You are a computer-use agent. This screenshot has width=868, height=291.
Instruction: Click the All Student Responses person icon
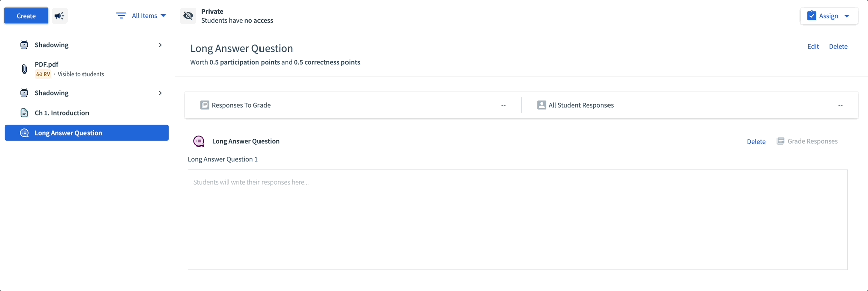tap(542, 105)
